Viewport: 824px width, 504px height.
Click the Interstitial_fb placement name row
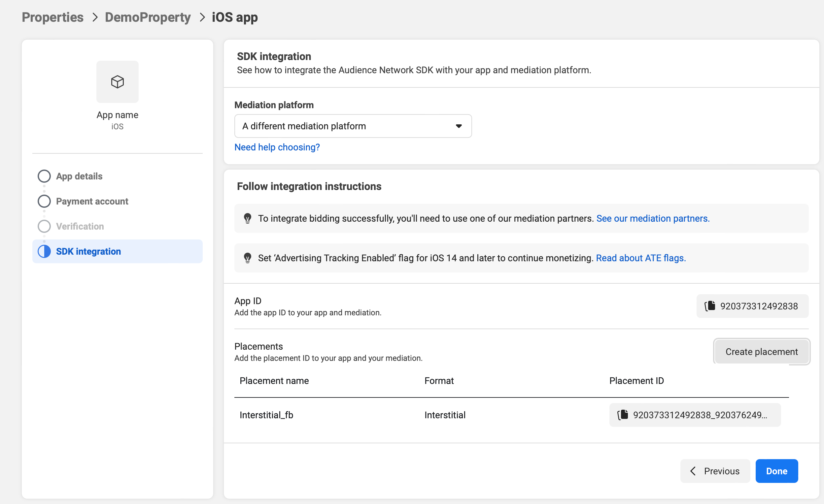click(266, 415)
